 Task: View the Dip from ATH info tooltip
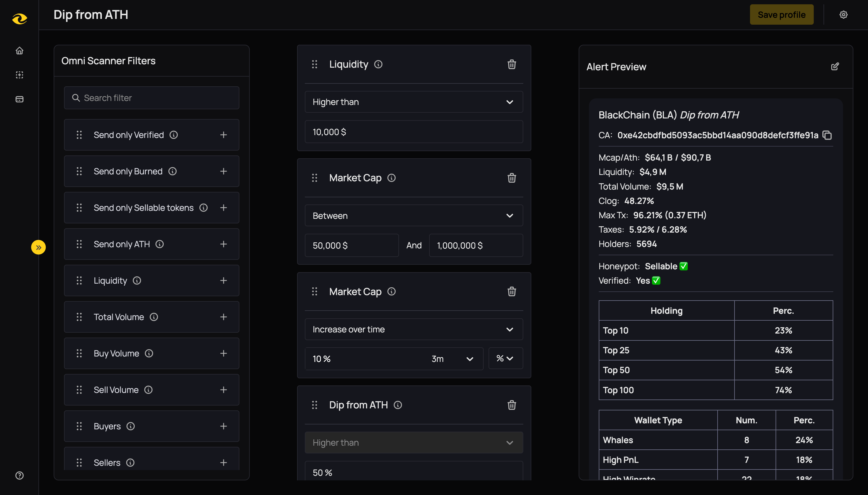398,405
